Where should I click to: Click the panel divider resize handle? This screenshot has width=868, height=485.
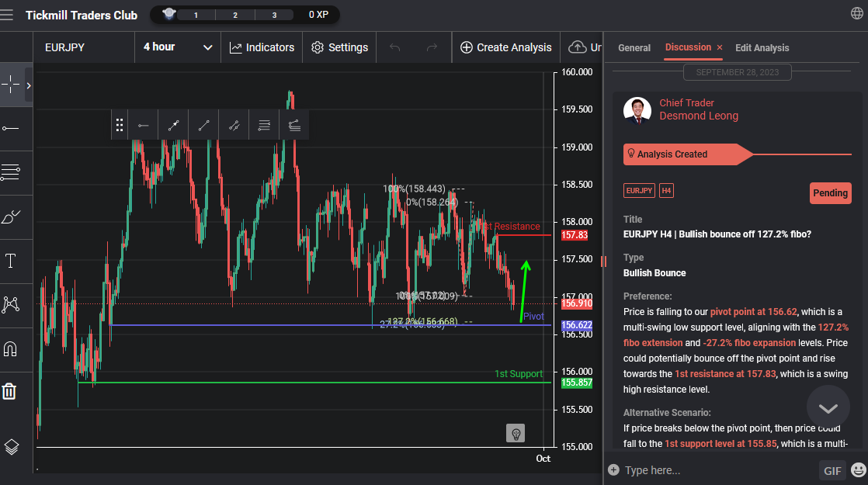[603, 261]
